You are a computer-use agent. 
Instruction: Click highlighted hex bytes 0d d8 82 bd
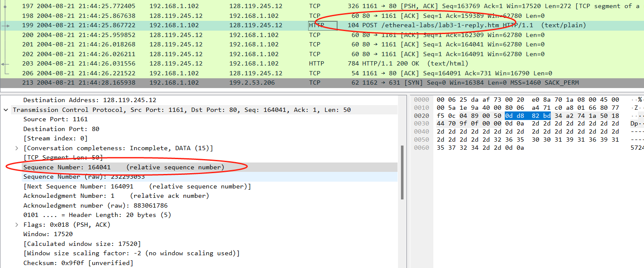tap(527, 116)
